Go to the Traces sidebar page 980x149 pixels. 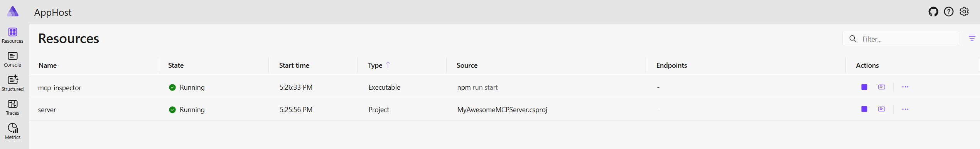(13, 107)
